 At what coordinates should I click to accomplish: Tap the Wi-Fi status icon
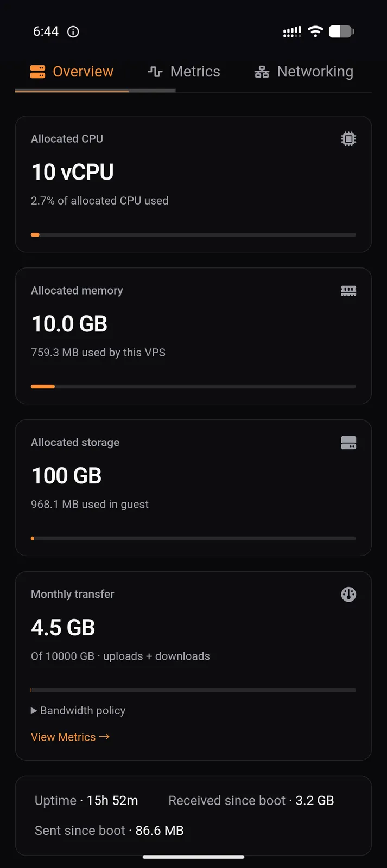(x=315, y=31)
